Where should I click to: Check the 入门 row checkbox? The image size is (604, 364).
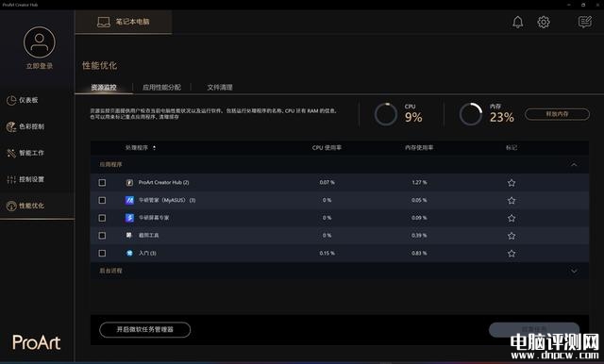point(102,253)
